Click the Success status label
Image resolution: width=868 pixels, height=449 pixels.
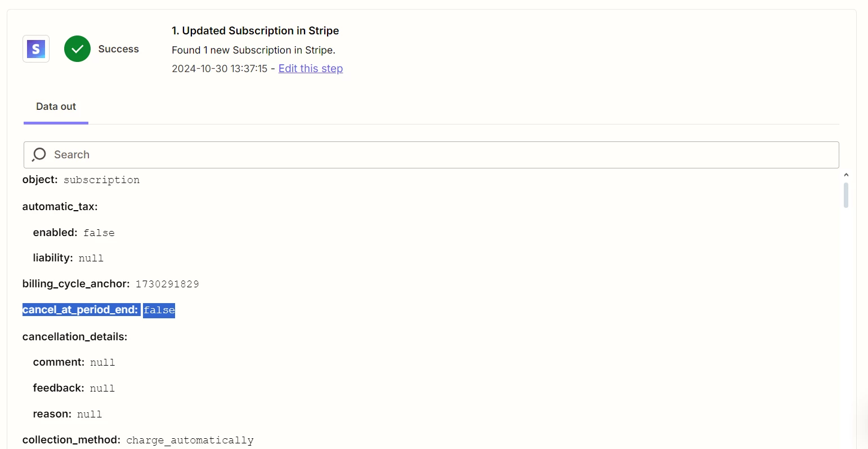[118, 49]
